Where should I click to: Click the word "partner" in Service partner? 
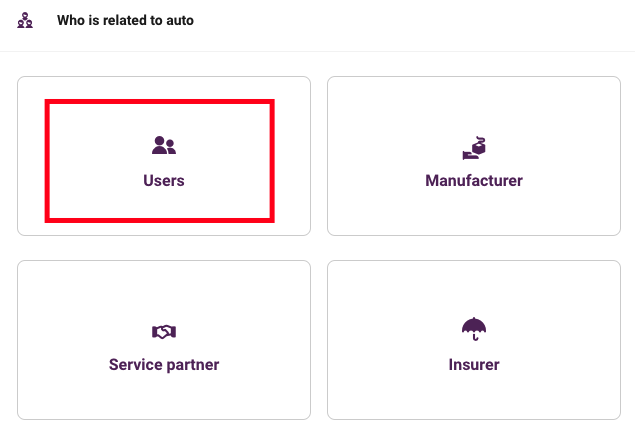point(193,366)
